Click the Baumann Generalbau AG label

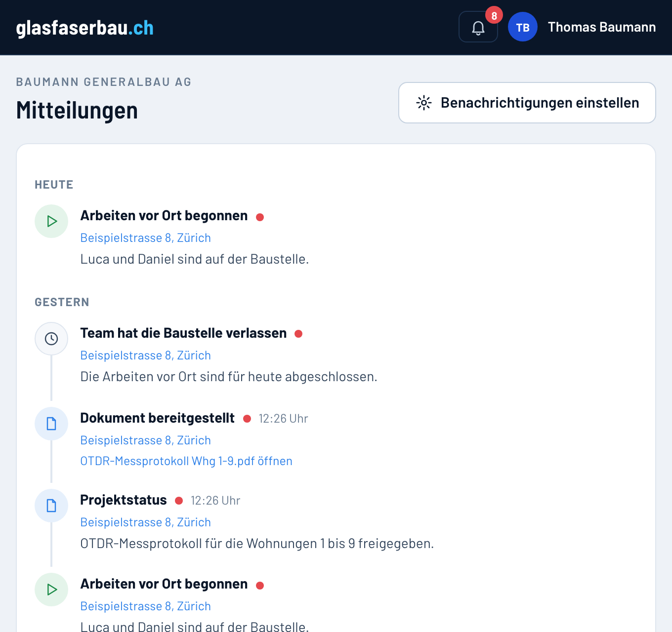pos(104,82)
